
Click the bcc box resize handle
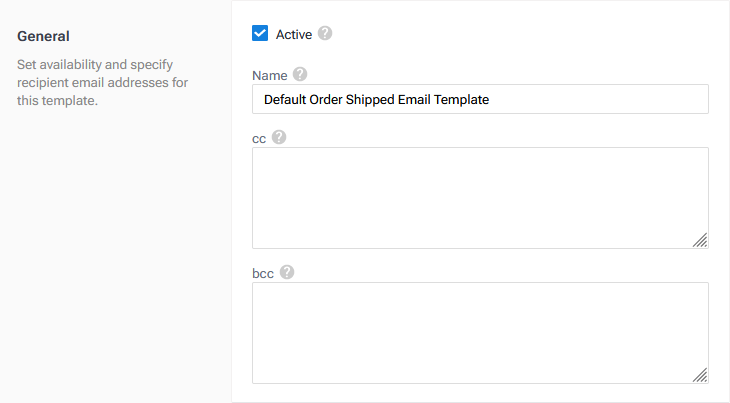(700, 375)
